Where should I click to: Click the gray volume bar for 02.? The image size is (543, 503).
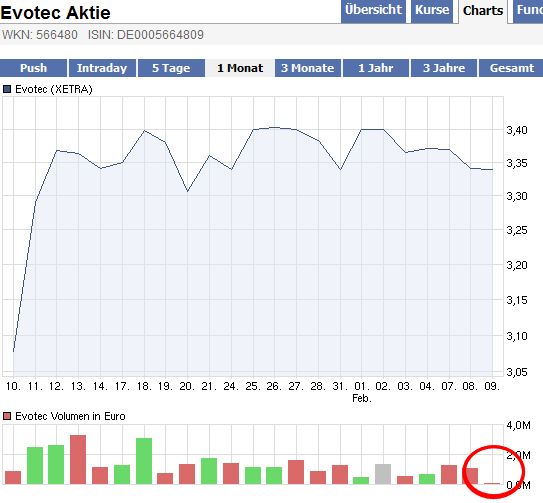[x=383, y=474]
